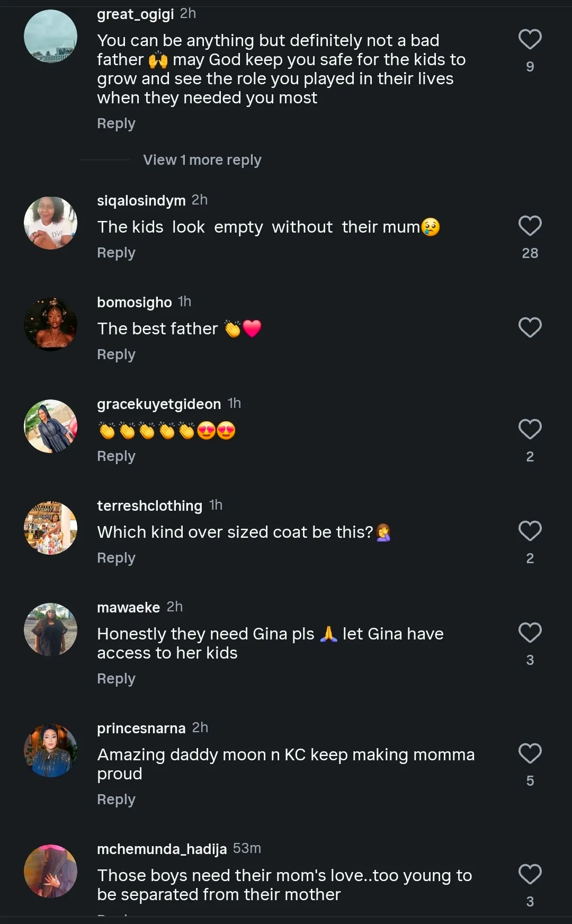Screen dimensions: 572x924
Task: Expand "View 1 more reply" thread
Action: point(202,160)
